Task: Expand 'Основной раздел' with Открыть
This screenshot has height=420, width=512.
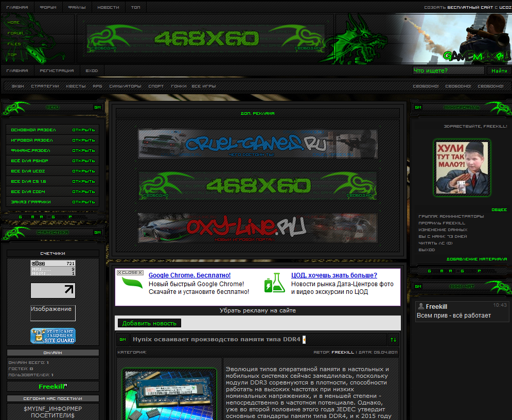Action: (x=83, y=130)
